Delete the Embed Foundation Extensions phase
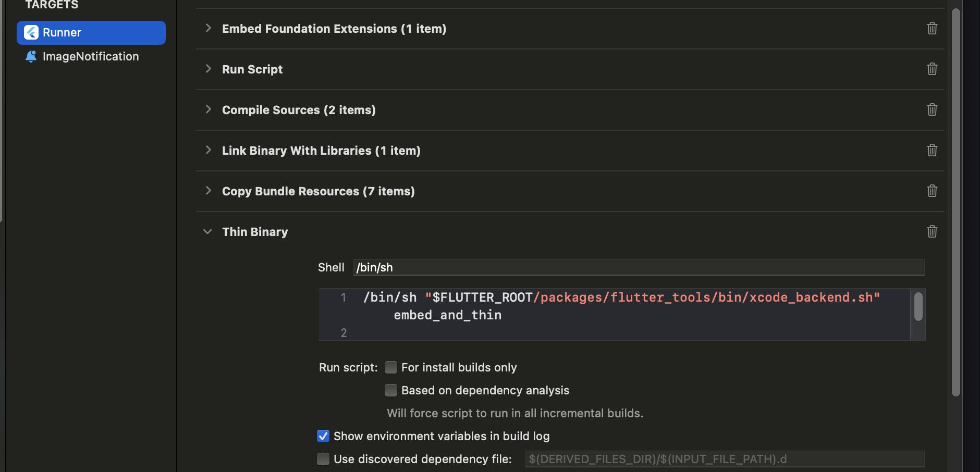 pyautogui.click(x=932, y=28)
